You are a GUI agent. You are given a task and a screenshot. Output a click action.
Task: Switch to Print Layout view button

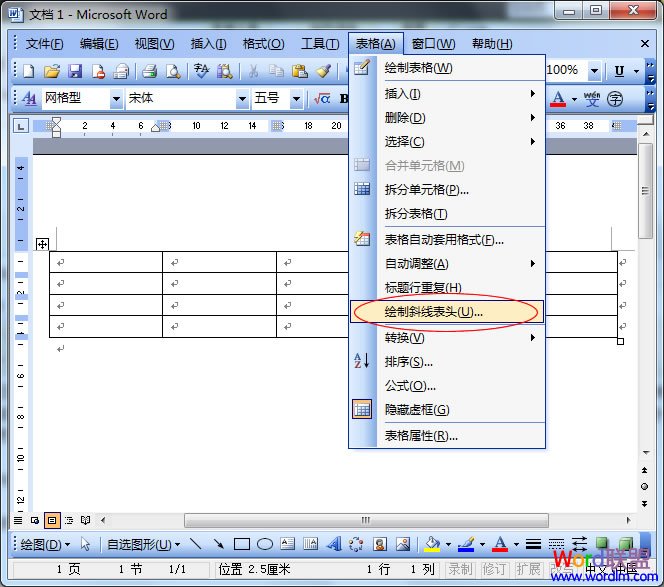pos(52,520)
